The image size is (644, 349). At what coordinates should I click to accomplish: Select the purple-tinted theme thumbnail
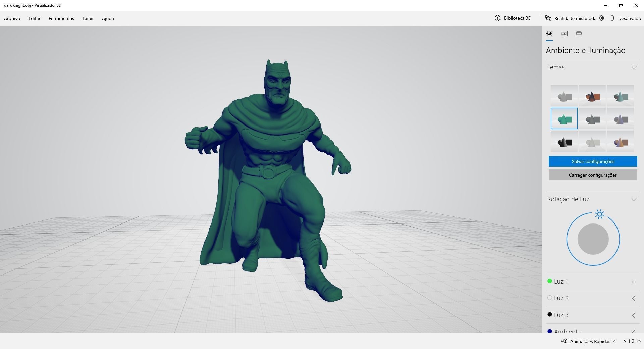620,118
